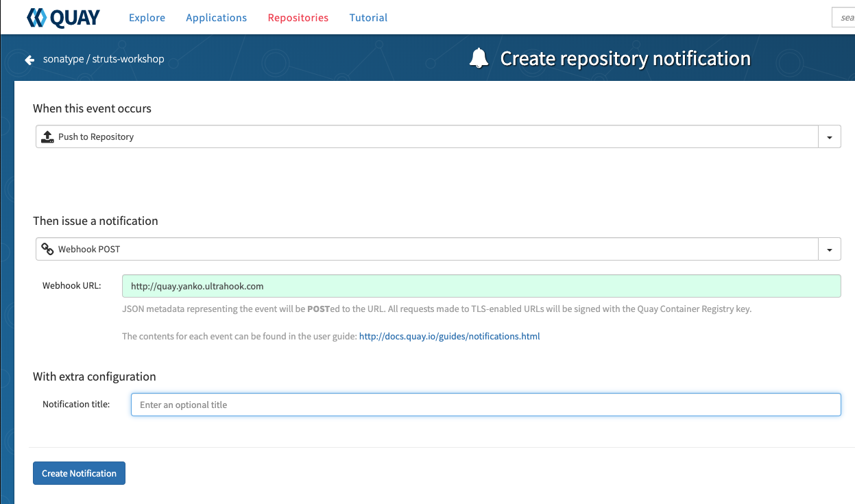Select the Push to Repository event field
The image size is (855, 504).
pos(425,136)
